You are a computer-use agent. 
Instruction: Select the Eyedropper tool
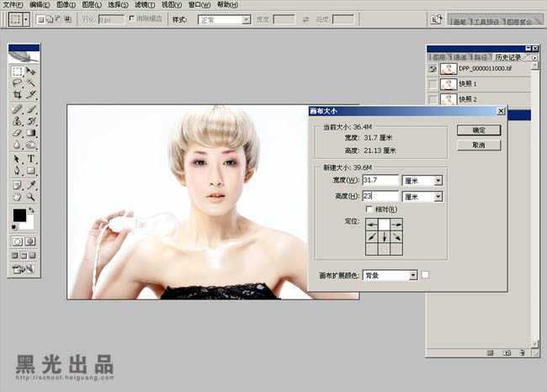31,183
